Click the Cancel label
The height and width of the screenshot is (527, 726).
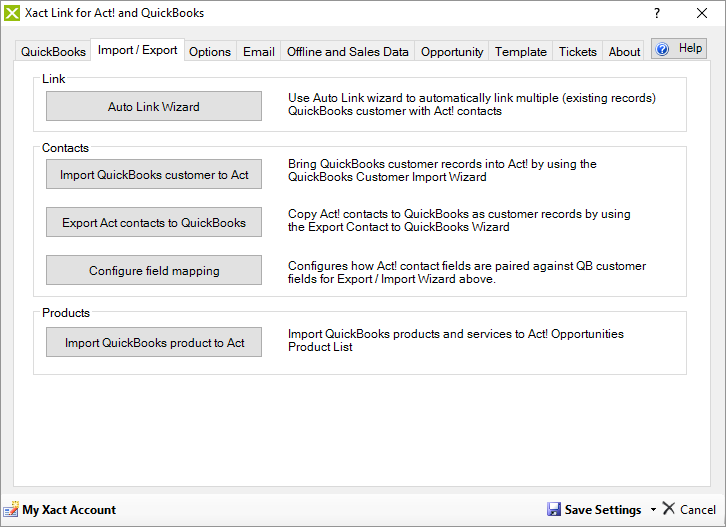pyautogui.click(x=698, y=509)
